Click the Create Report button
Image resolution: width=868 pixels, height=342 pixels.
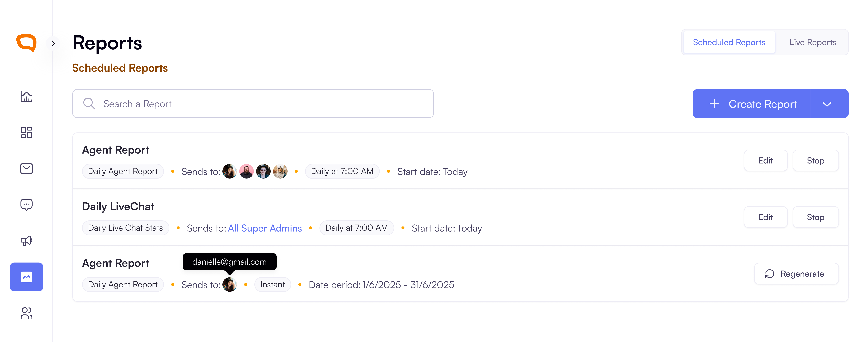[751, 104]
